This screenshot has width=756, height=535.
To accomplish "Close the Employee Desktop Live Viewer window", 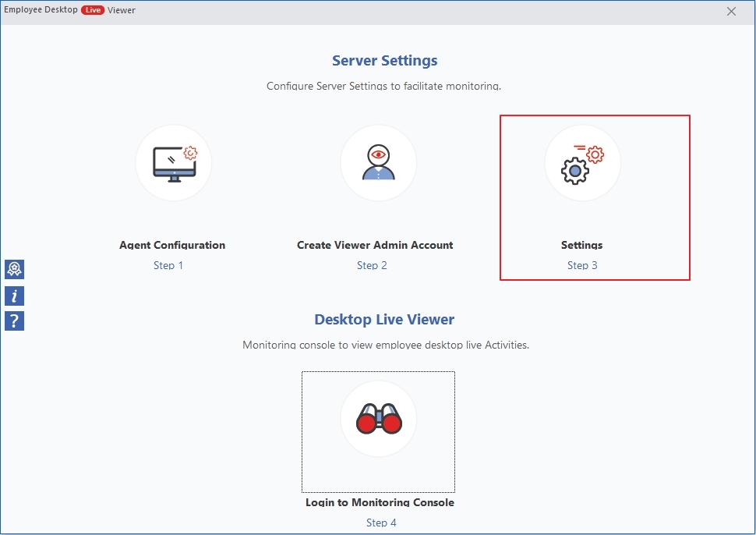I will pyautogui.click(x=731, y=11).
